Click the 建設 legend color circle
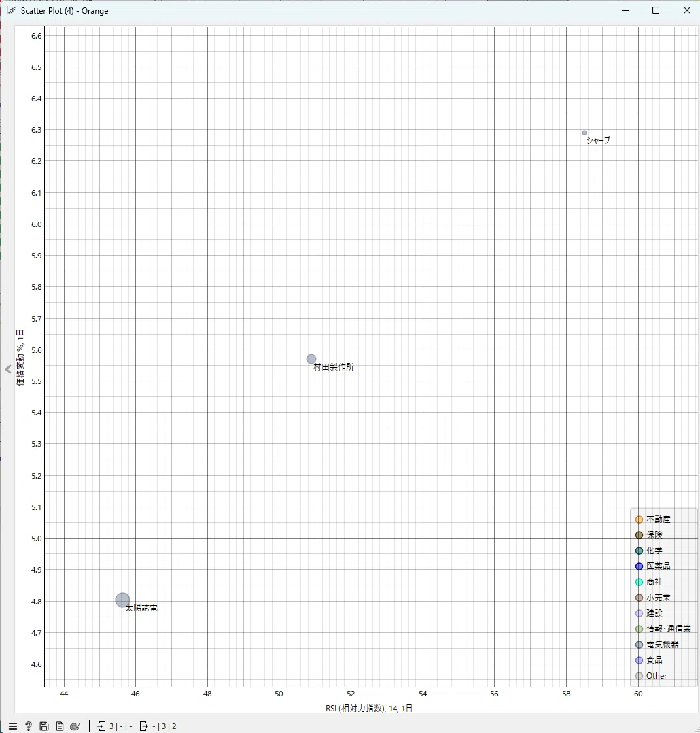 coord(640,613)
